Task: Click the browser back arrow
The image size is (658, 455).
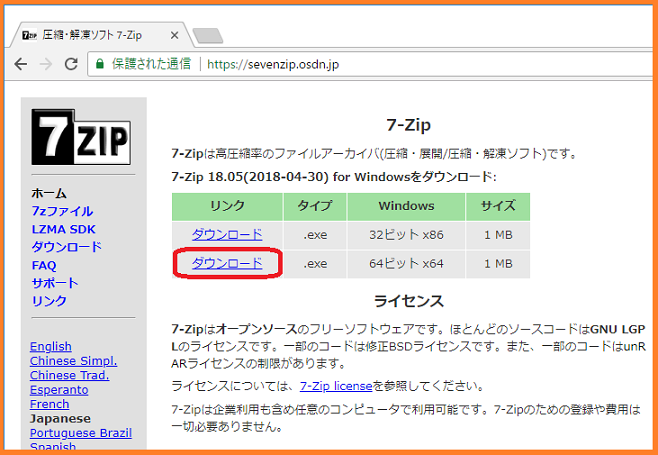Action: click(21, 64)
